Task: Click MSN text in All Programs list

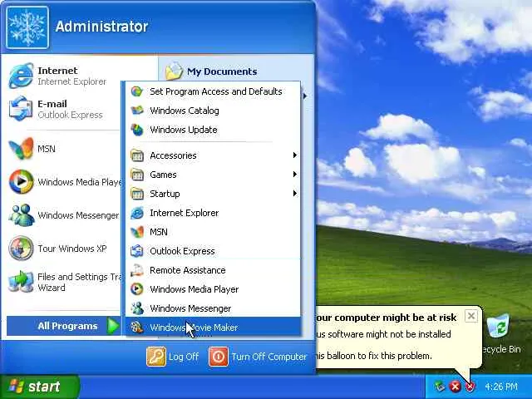Action: click(159, 232)
